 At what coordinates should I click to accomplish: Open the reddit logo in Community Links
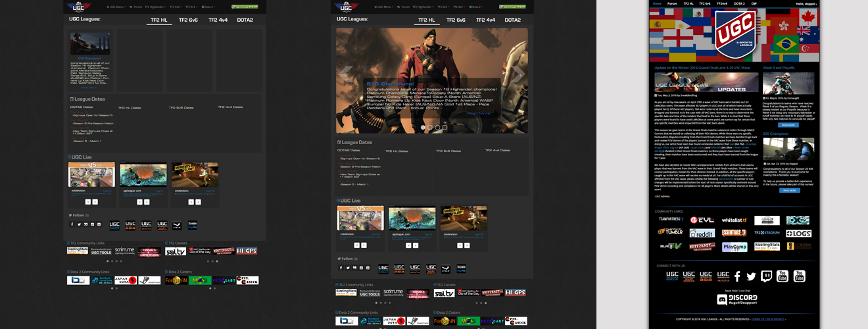702,233
